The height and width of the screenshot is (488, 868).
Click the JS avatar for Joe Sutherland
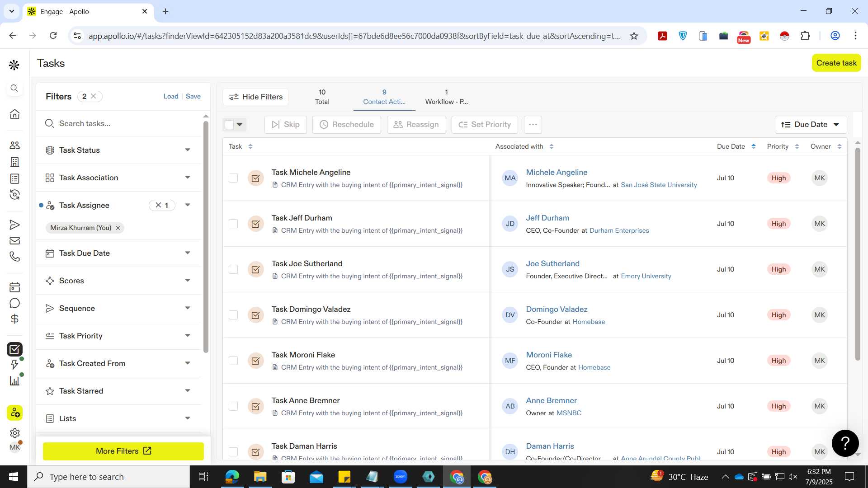[x=510, y=269]
